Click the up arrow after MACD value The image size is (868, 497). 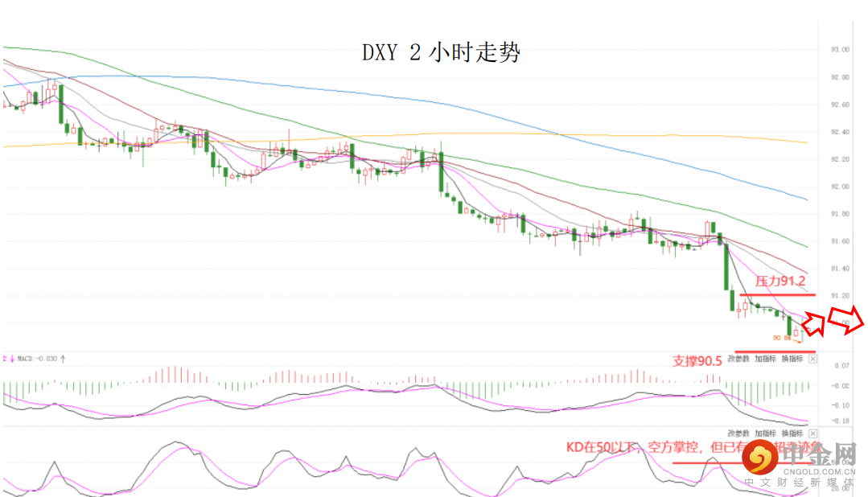63,359
